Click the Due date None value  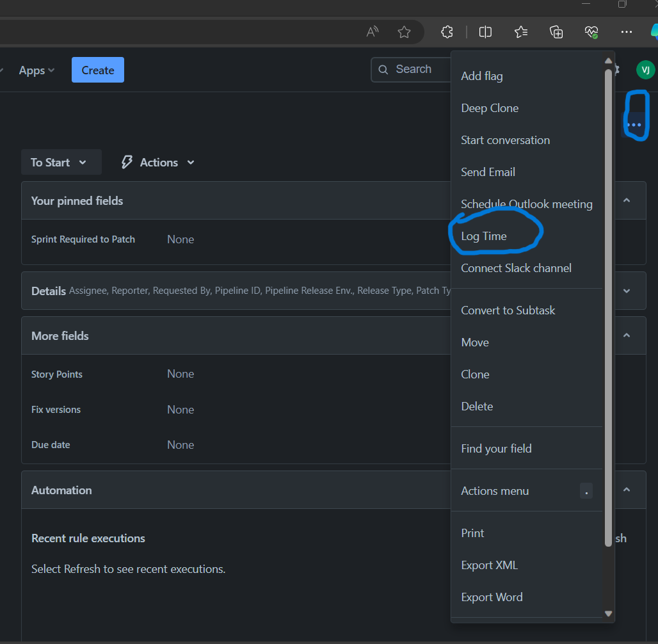181,444
